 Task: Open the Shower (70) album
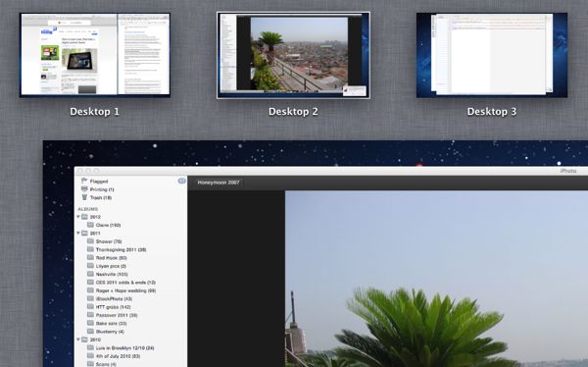[x=109, y=241]
